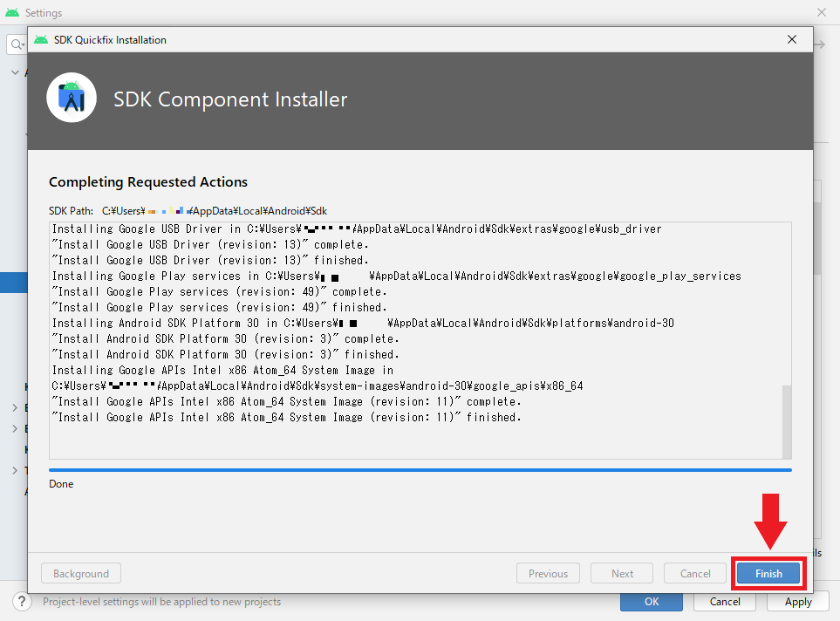840x621 pixels.
Task: Click log line 'Install Google USB Driver (revision: 13)' complete
Action: click(210, 245)
